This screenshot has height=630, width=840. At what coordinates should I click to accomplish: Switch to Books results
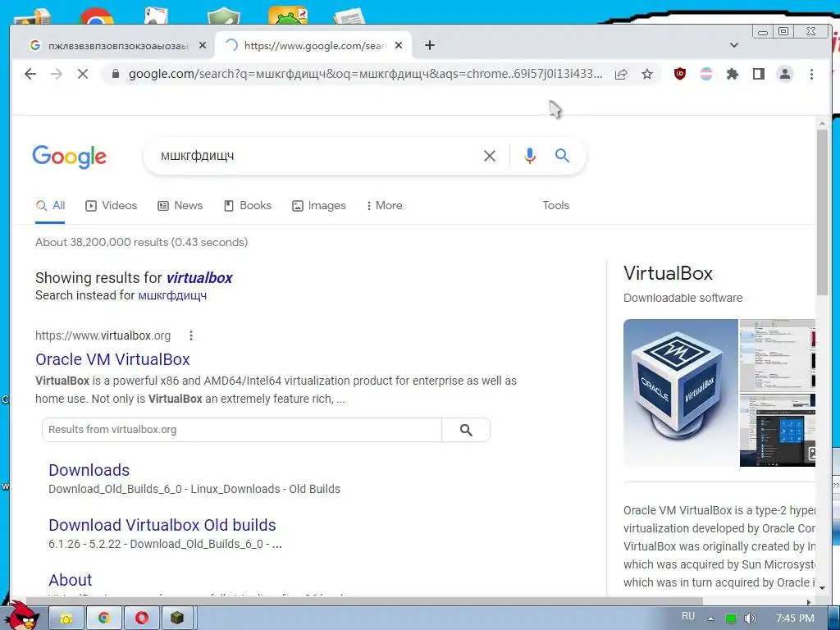click(x=248, y=206)
